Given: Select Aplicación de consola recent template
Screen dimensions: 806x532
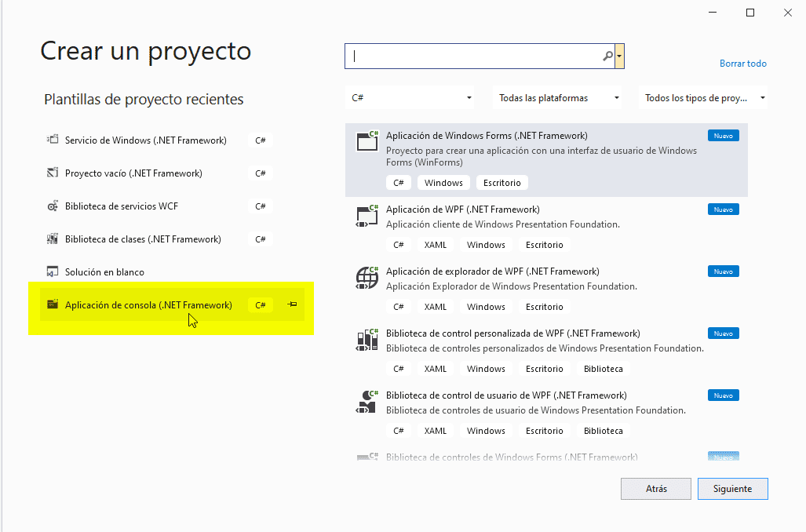Looking at the screenshot, I should [148, 305].
